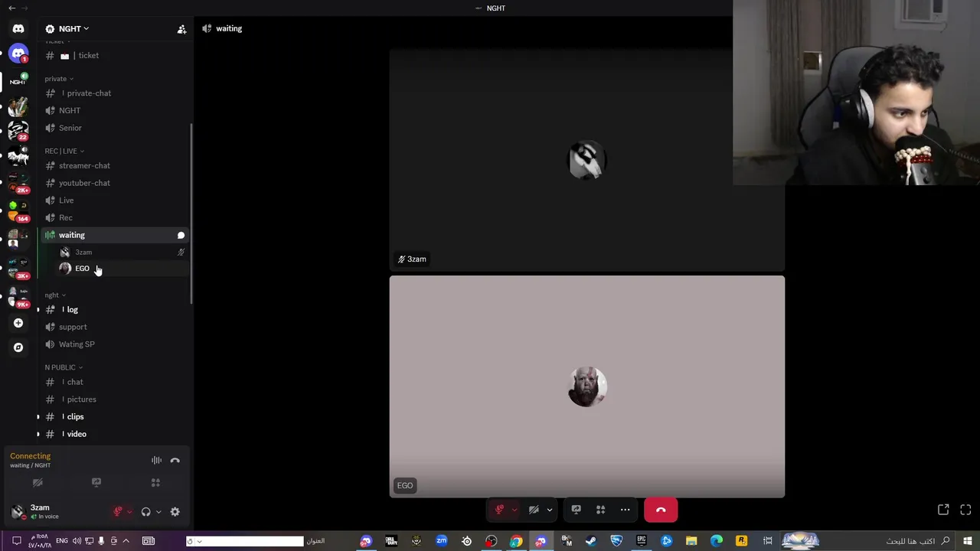Click Connecting voice status text
980x551 pixels.
(30, 456)
